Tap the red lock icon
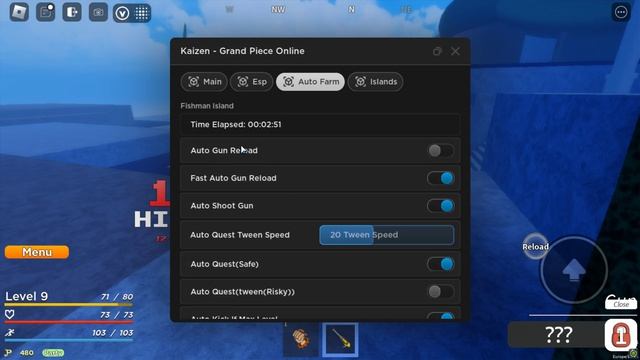The height and width of the screenshot is (360, 640). [x=620, y=335]
